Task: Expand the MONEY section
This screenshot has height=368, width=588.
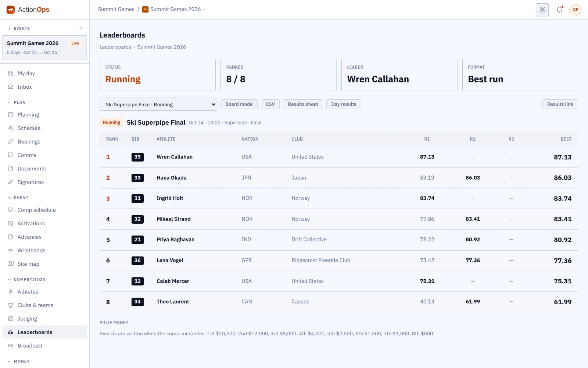Action: (19, 361)
